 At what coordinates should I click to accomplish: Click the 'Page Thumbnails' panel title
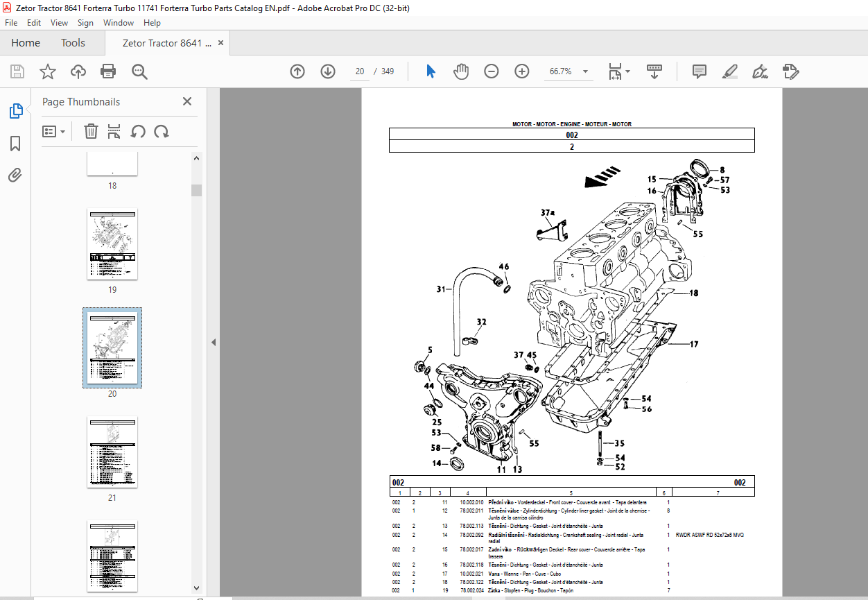coord(81,102)
